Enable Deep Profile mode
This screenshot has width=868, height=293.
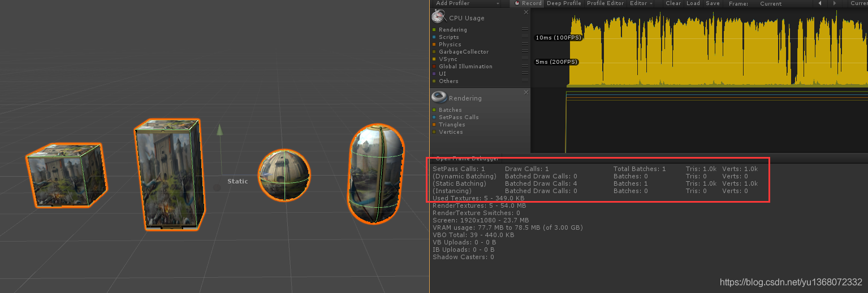[x=564, y=3]
